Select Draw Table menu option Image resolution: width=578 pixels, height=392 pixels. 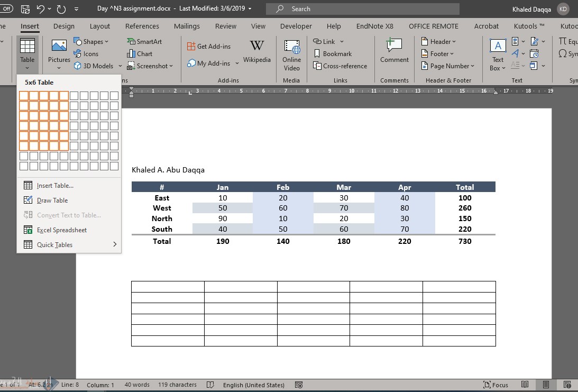pos(52,200)
